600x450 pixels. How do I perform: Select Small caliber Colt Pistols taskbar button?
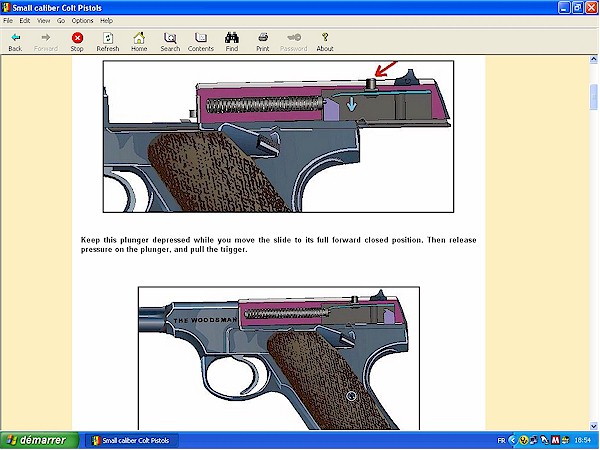pos(132,440)
